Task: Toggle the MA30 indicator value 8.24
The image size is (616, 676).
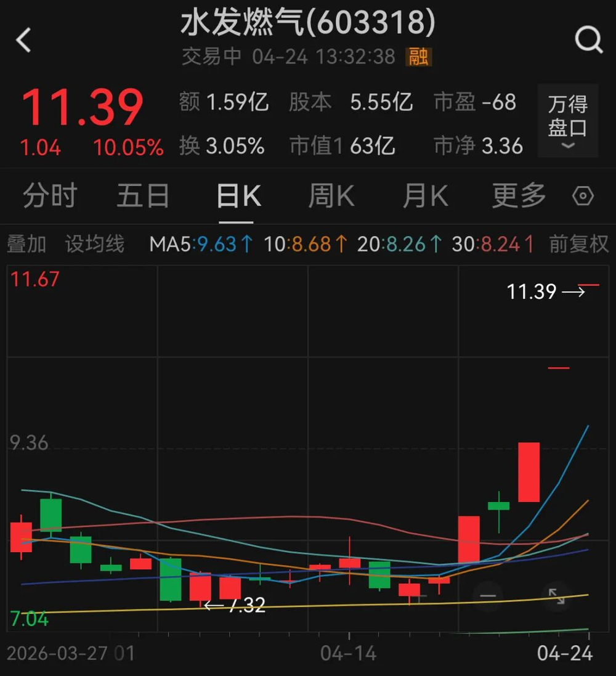Action: pyautogui.click(x=493, y=245)
